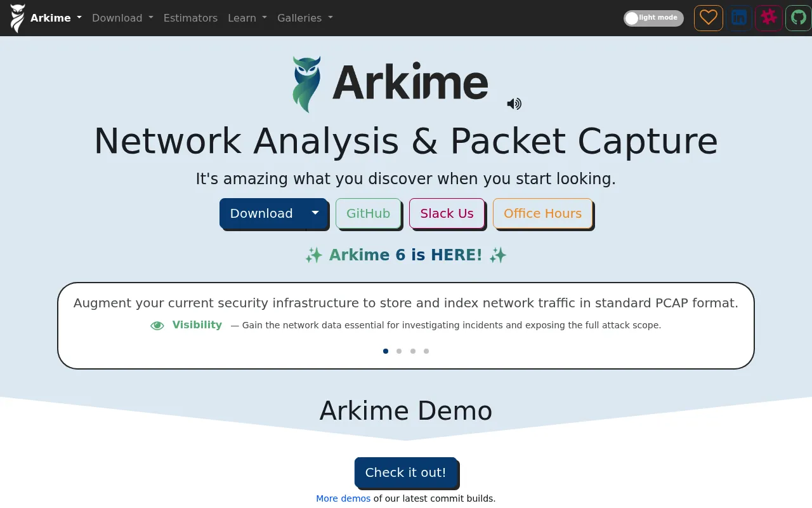812x508 pixels.
Task: Click the Arkime owl logo in navbar
Action: [x=18, y=18]
